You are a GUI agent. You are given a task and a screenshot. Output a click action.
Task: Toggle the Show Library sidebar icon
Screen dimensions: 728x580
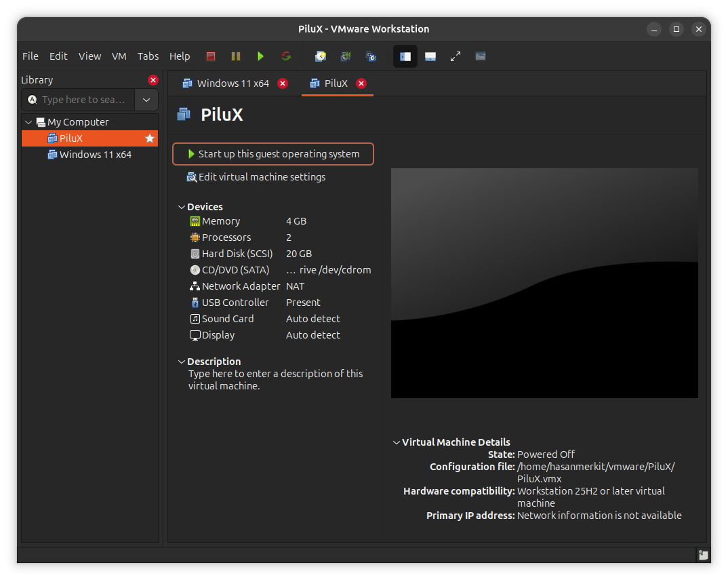pos(405,56)
